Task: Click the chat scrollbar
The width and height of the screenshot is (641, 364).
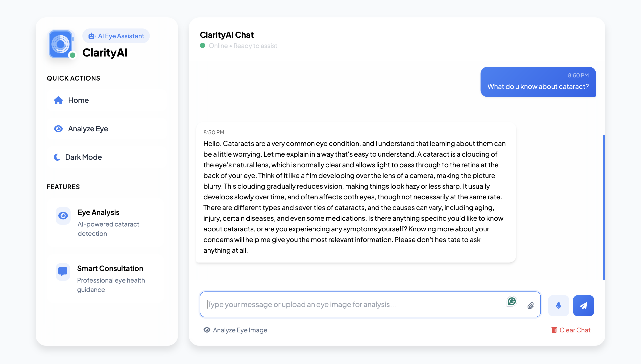Action: coord(604,208)
